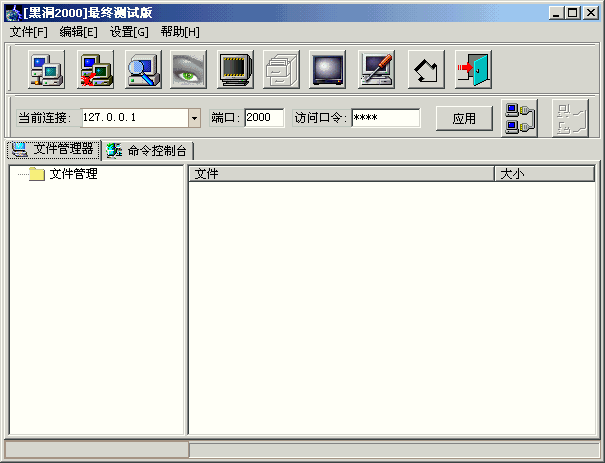This screenshot has width=605, height=463.
Task: Select the 文件管理 folder tree node
Action: pyautogui.click(x=73, y=174)
